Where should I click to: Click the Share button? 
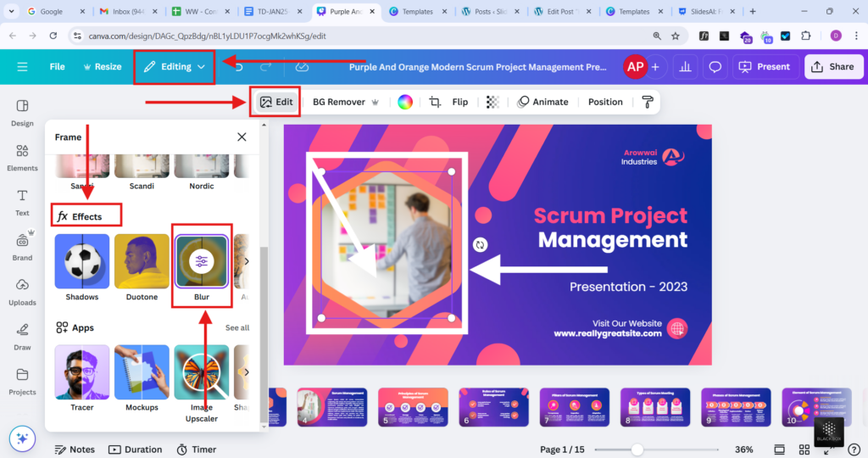[833, 67]
